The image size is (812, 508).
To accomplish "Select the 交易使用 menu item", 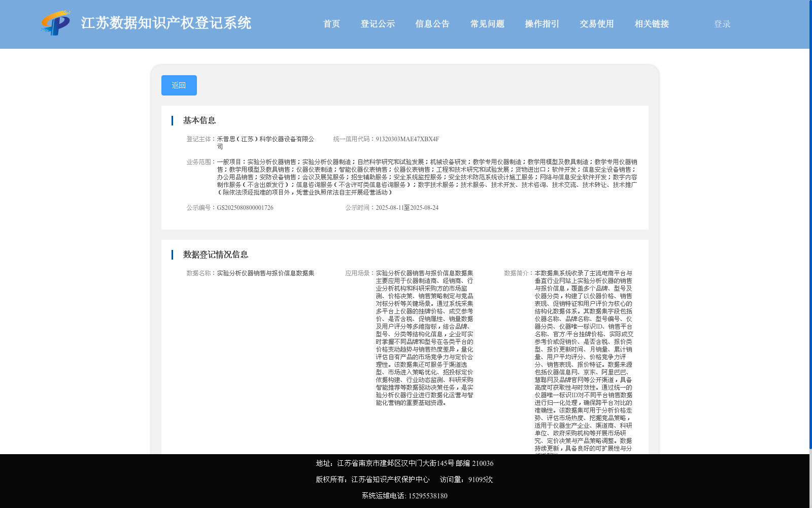I will click(x=597, y=24).
